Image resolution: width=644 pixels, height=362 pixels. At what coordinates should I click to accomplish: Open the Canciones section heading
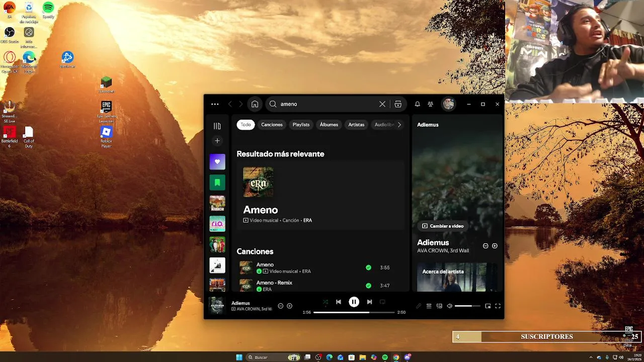pyautogui.click(x=255, y=251)
